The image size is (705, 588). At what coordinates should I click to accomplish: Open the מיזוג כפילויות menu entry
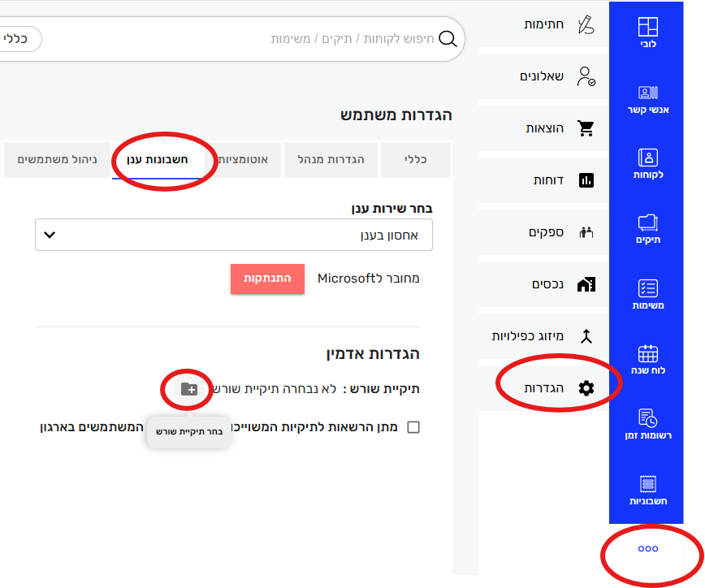[543, 336]
